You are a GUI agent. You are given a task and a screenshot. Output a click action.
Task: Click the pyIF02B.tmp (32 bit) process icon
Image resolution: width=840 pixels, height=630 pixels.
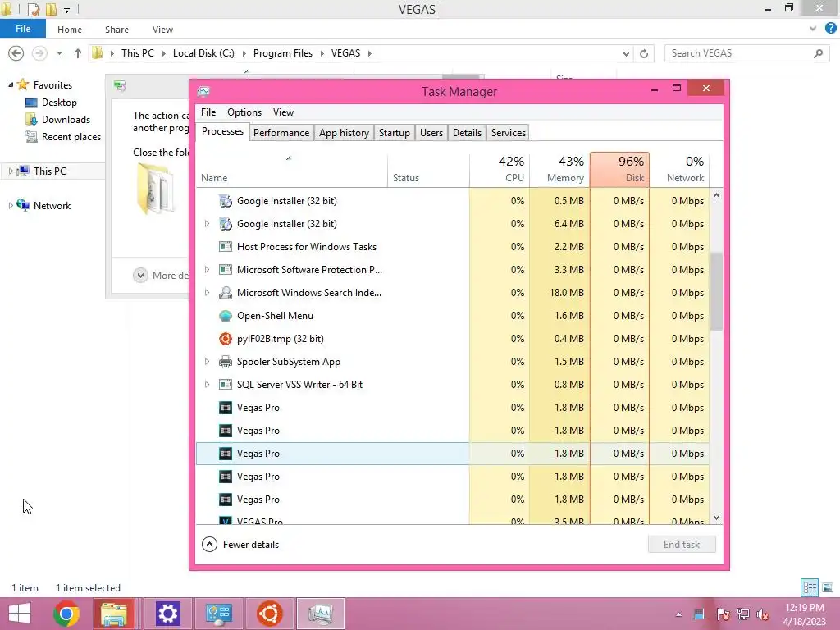point(226,339)
